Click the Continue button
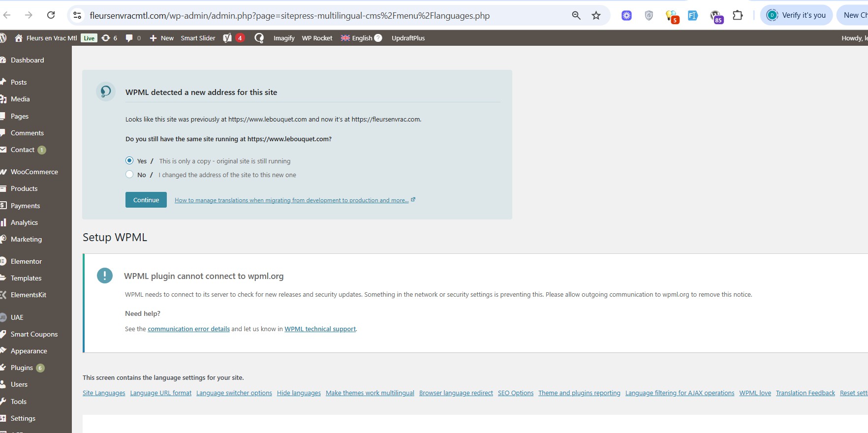Image resolution: width=868 pixels, height=433 pixels. (x=146, y=200)
